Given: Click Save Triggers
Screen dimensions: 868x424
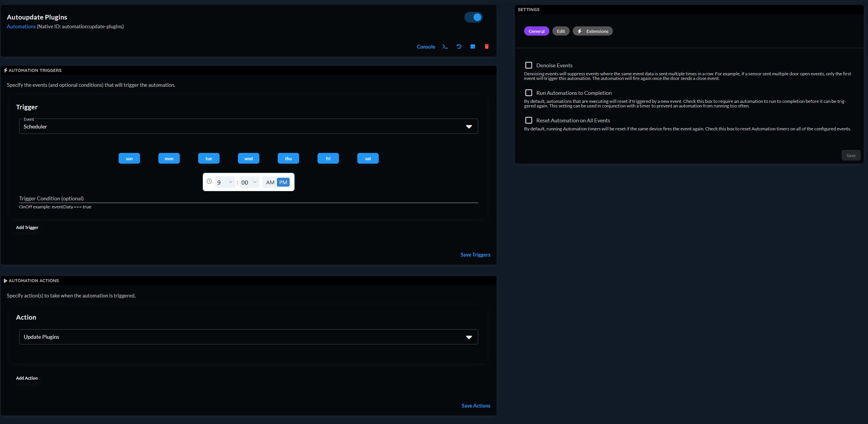Looking at the screenshot, I should (x=475, y=255).
